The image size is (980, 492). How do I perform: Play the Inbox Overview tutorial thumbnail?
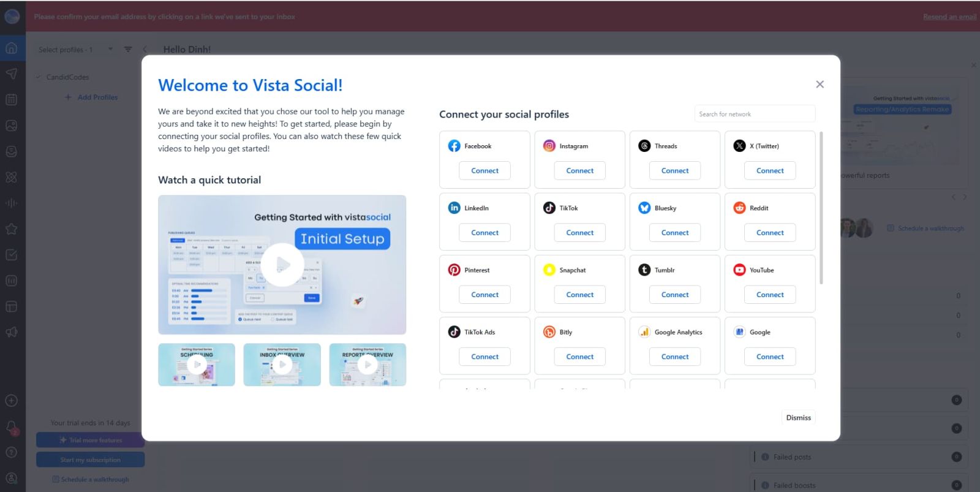click(x=282, y=365)
